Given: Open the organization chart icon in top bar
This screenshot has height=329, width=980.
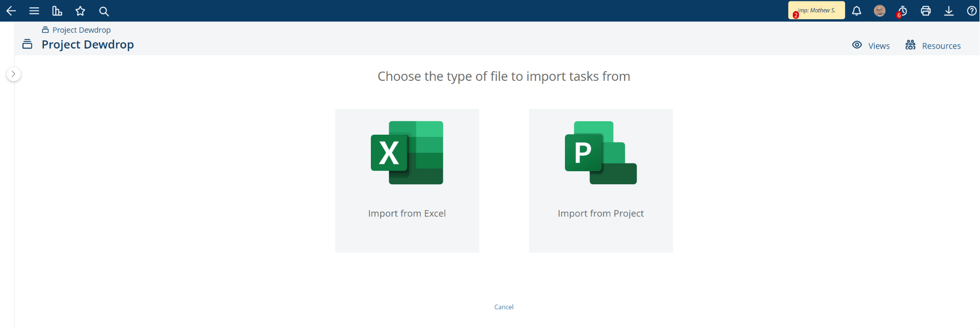Looking at the screenshot, I should (57, 11).
